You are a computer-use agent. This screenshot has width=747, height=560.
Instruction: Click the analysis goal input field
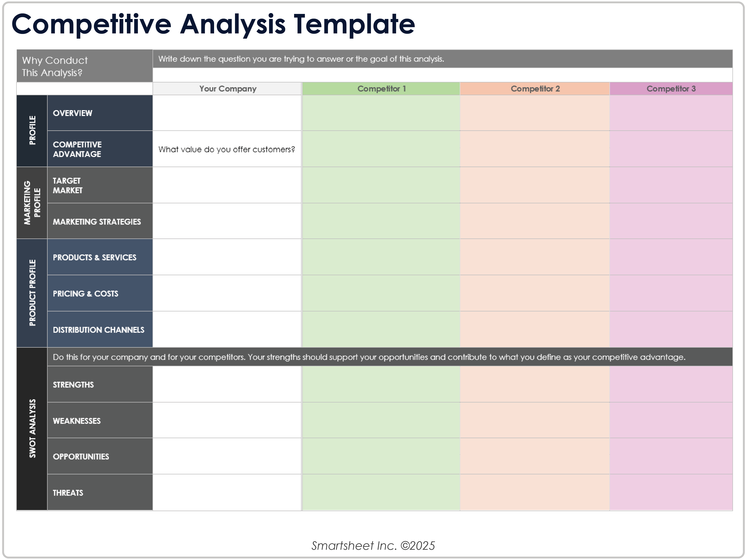(442, 75)
